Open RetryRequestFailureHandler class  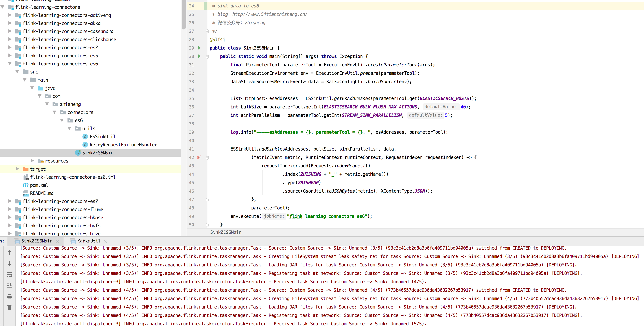pyautogui.click(x=123, y=145)
